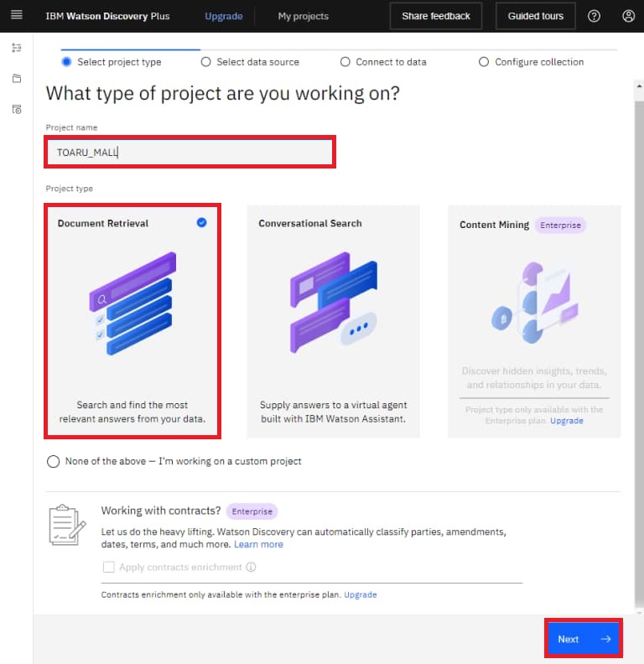Click the Enterprise tag on Content Mining
Image resolution: width=644 pixels, height=664 pixels.
click(x=560, y=225)
